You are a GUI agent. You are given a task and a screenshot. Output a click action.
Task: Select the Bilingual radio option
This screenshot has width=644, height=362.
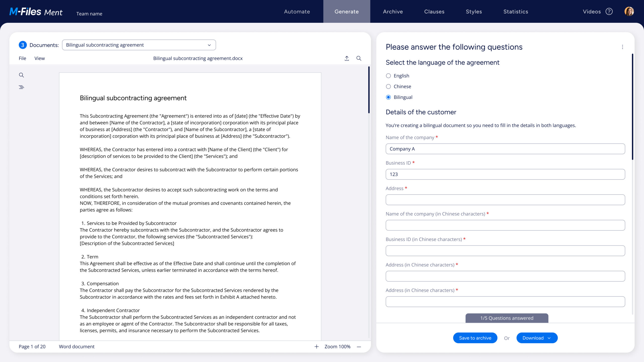(388, 97)
